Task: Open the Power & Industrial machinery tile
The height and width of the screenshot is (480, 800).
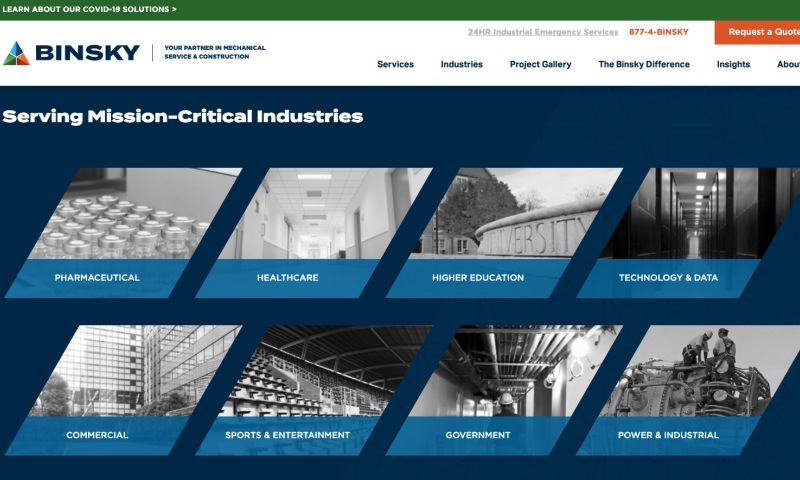Action: 700,370
